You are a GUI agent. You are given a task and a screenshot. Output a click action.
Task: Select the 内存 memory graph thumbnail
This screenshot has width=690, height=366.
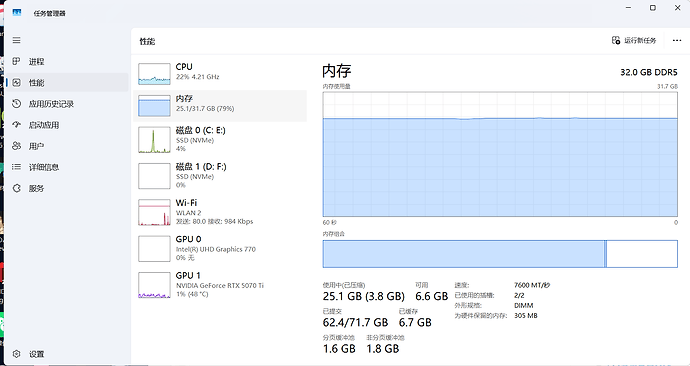[154, 106]
